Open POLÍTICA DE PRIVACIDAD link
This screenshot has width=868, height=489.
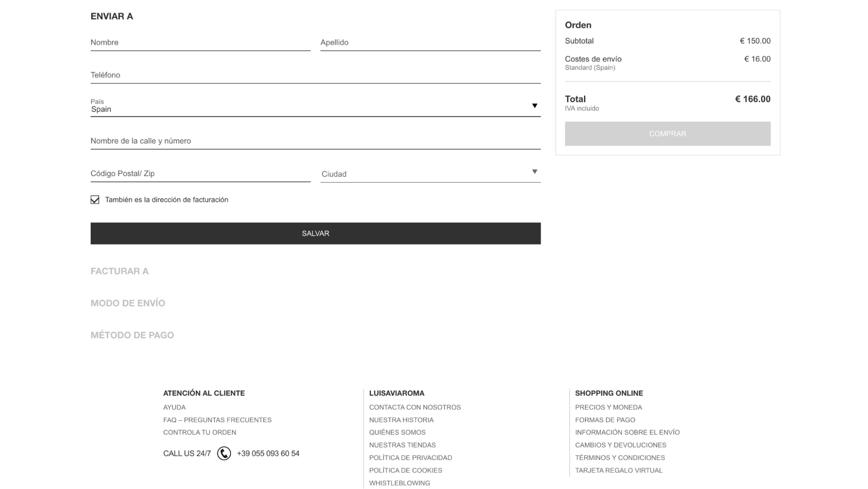(x=410, y=458)
